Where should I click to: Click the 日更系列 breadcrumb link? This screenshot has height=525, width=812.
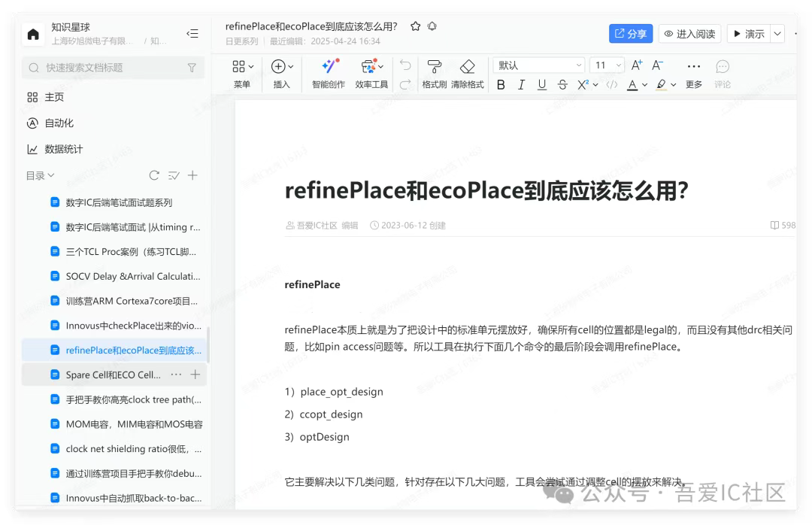241,41
